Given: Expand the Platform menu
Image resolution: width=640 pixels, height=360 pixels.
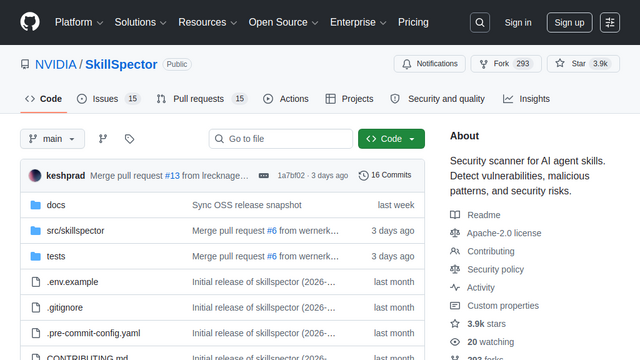Looking at the screenshot, I should pos(79,22).
